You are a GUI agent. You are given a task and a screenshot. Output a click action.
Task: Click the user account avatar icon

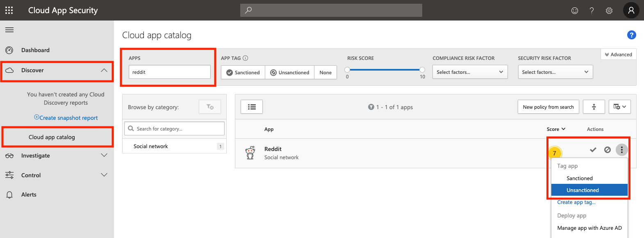[631, 10]
